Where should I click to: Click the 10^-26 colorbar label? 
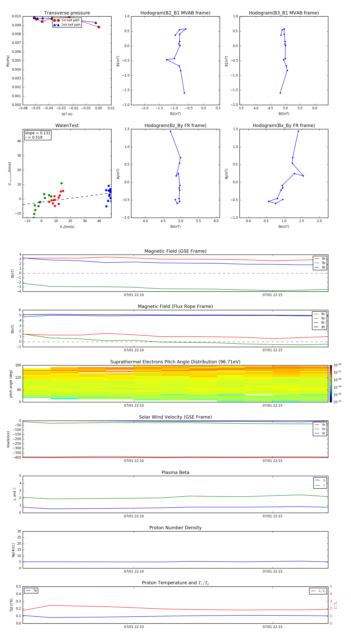(x=337, y=365)
